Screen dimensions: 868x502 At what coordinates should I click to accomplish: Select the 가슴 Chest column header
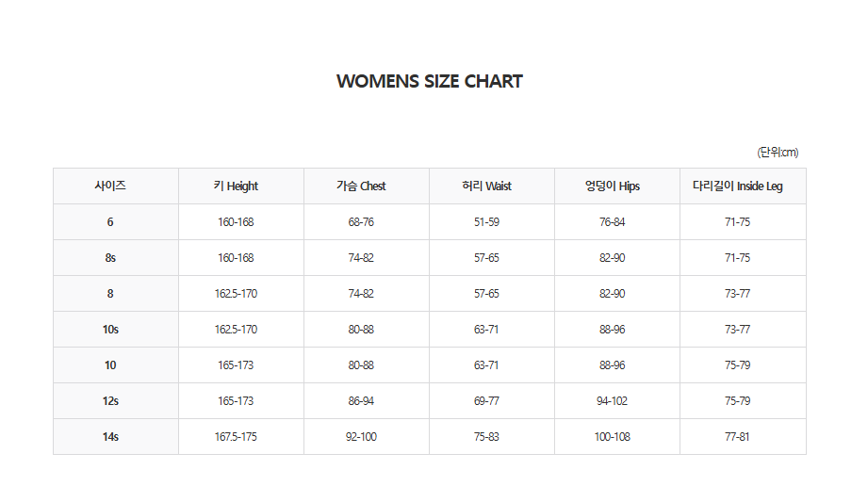[361, 186]
